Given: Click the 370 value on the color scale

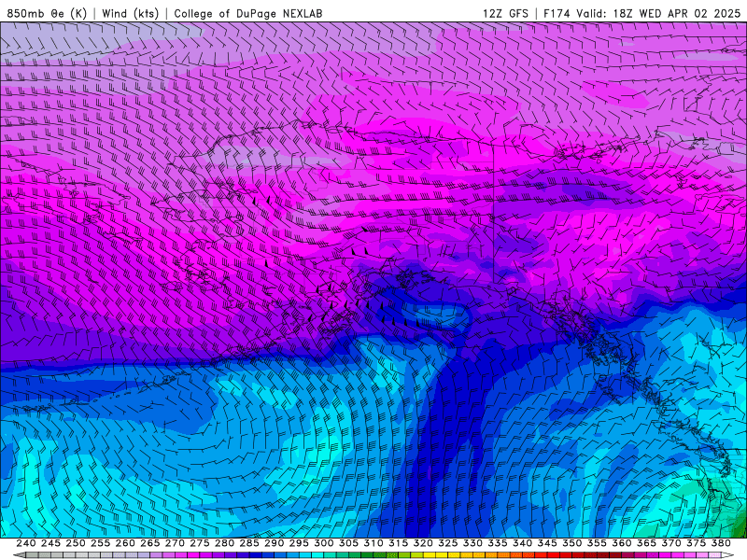Looking at the screenshot, I should click(671, 543).
